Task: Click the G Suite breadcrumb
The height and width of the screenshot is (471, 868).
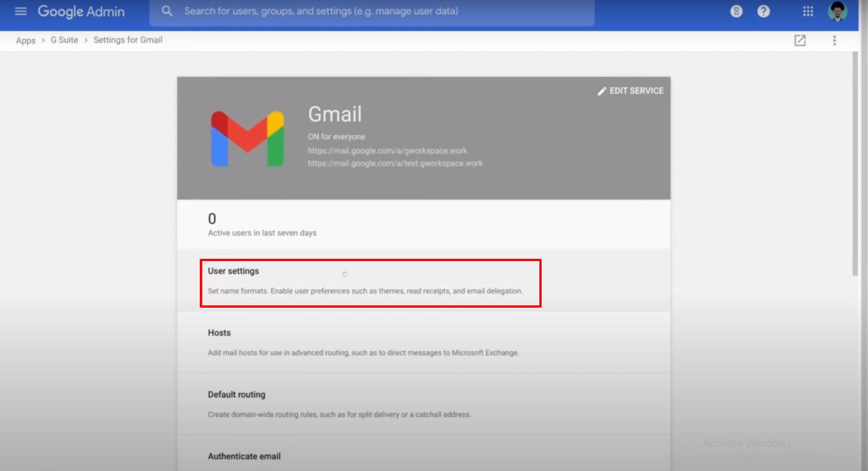Action: coord(64,40)
